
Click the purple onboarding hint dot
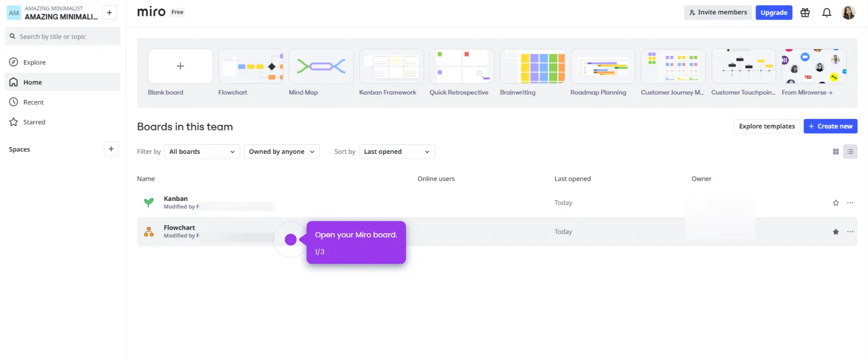[x=290, y=240]
